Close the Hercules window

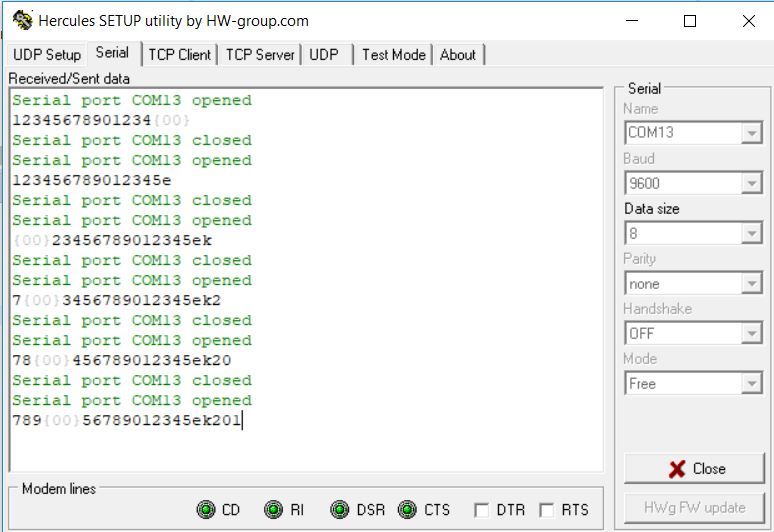click(748, 21)
